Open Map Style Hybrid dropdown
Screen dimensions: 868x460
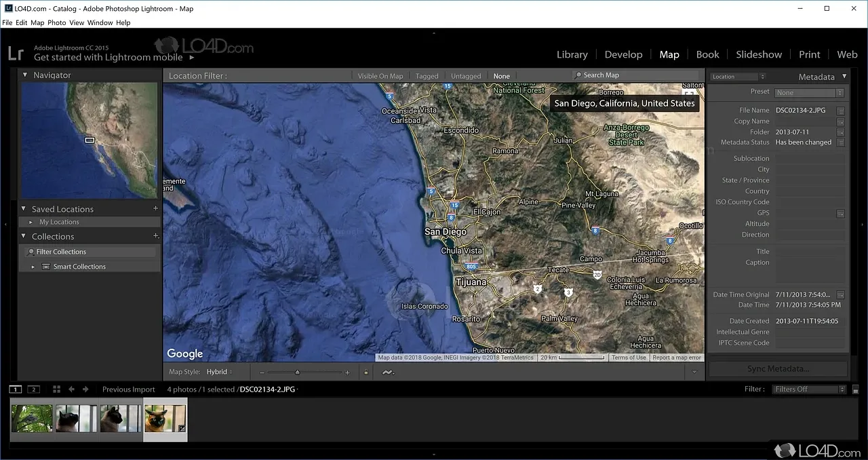[219, 372]
